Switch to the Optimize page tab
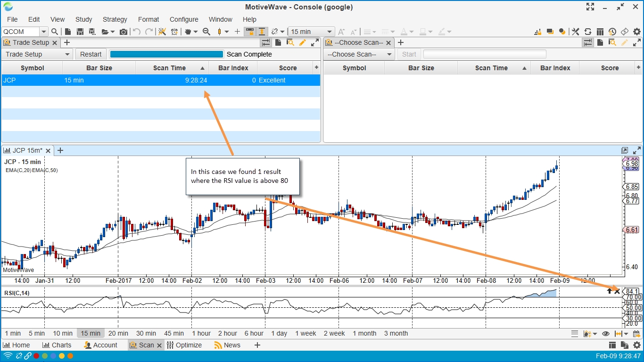The image size is (644, 362). click(x=184, y=345)
